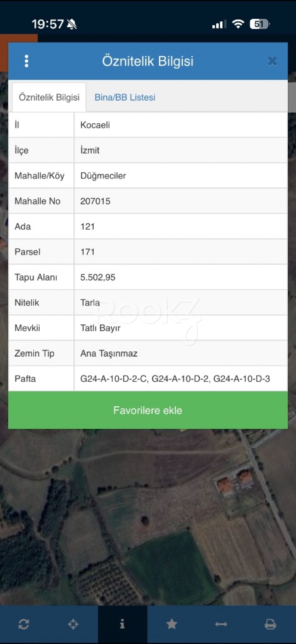
Task: Open the three-dot options menu
Action: click(x=26, y=61)
